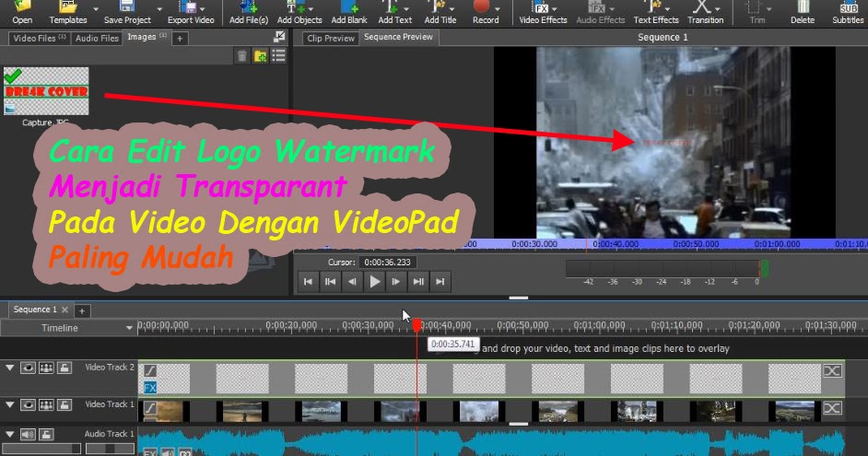Click the FX icon on Video Track 2 clip

tap(150, 388)
